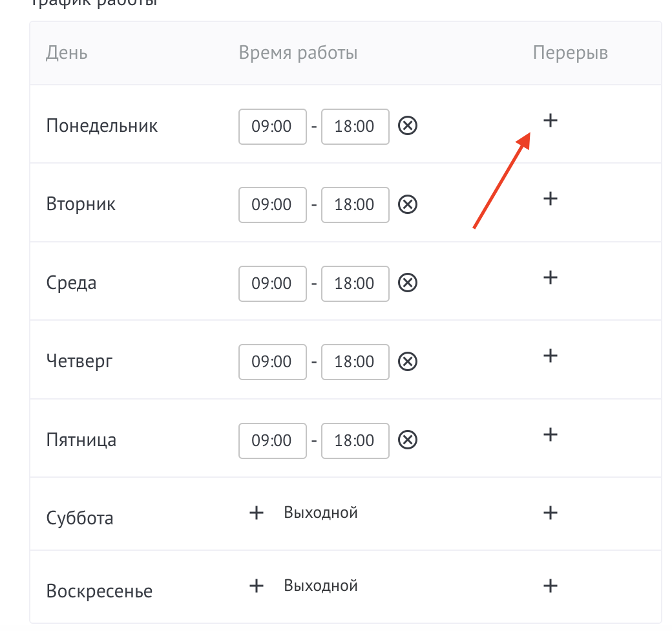
Task: Clear Понедельник working hours with the X icon
Action: point(407,125)
